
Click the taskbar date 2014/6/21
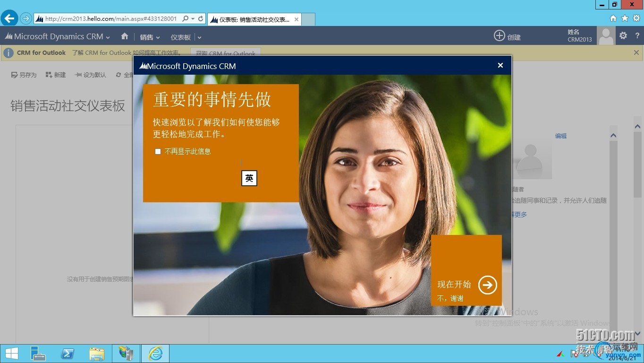[x=622, y=358]
